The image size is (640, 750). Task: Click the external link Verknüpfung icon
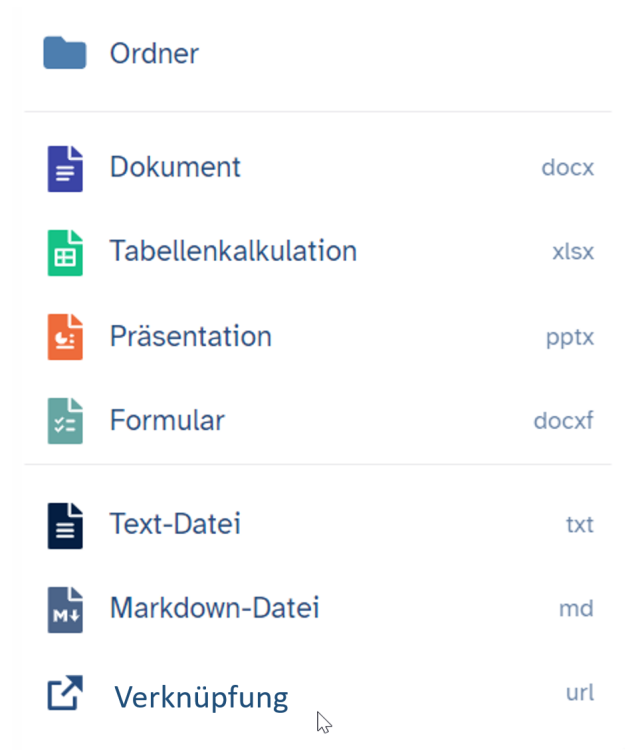click(65, 693)
